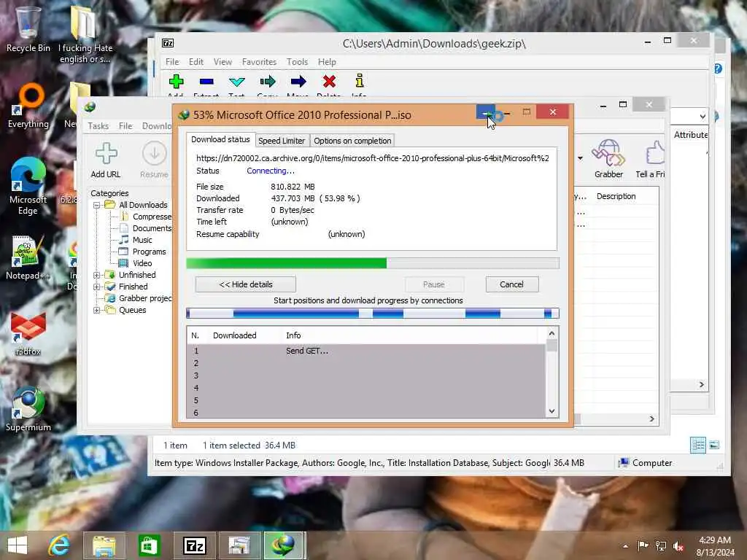Switch to 7-Zip in the taskbar
Viewport: 747px width, 560px height.
[x=194, y=545]
